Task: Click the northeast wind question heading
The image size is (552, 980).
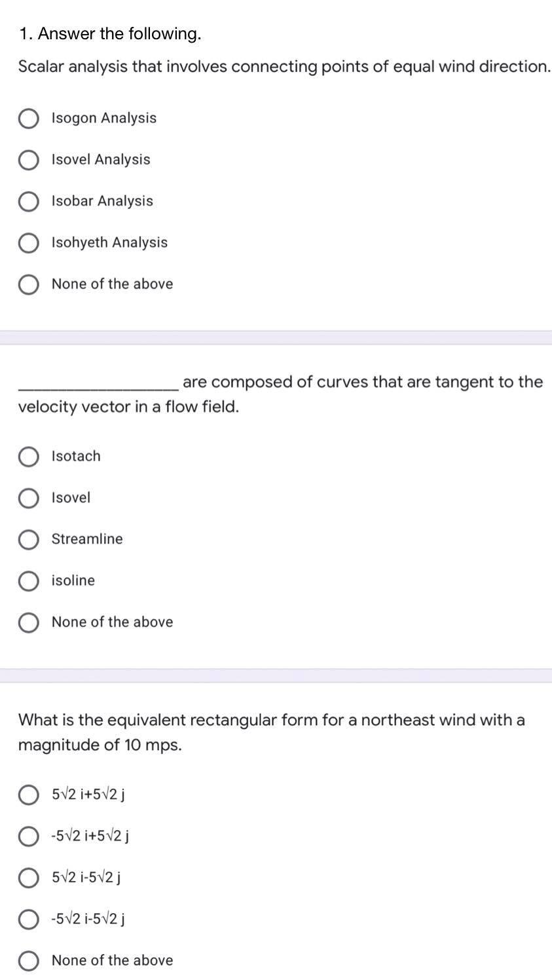Action: point(272,720)
